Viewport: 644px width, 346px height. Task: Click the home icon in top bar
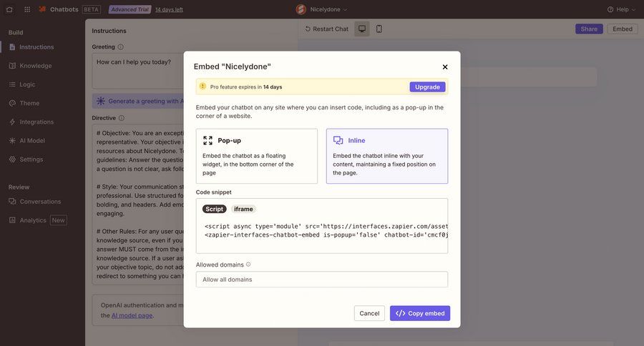9,9
